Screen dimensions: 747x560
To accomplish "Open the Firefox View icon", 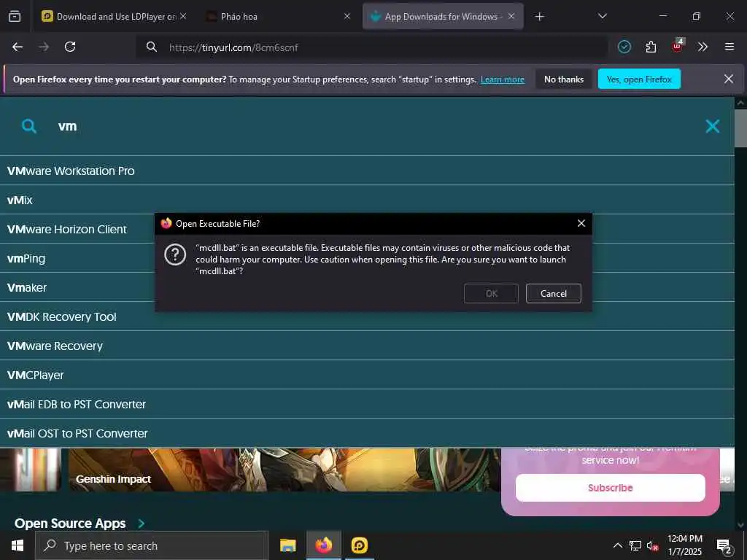I will [15, 17].
